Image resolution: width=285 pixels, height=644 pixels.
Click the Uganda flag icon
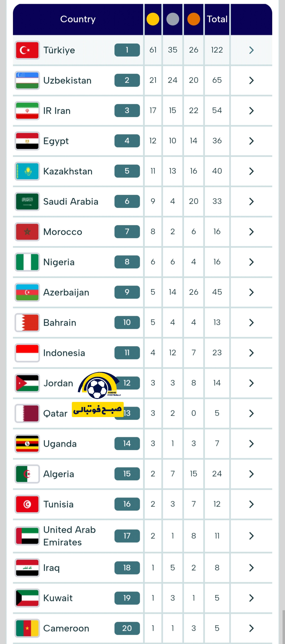click(27, 444)
